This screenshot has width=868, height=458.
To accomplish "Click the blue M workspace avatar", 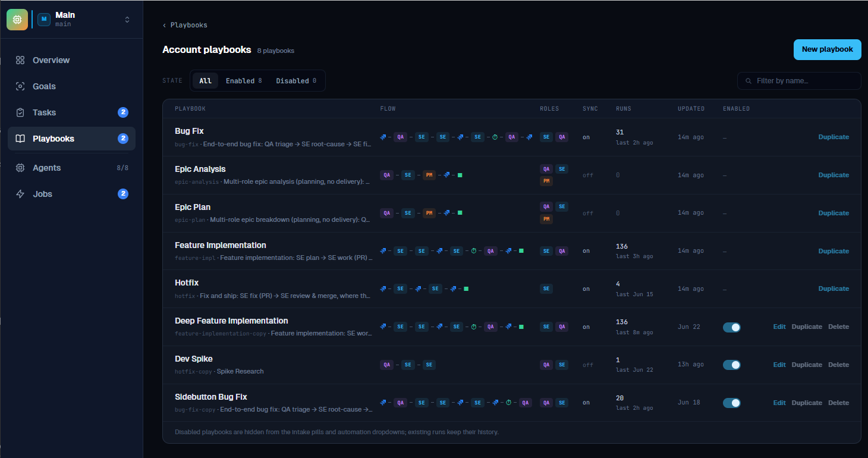I will pyautogui.click(x=44, y=20).
